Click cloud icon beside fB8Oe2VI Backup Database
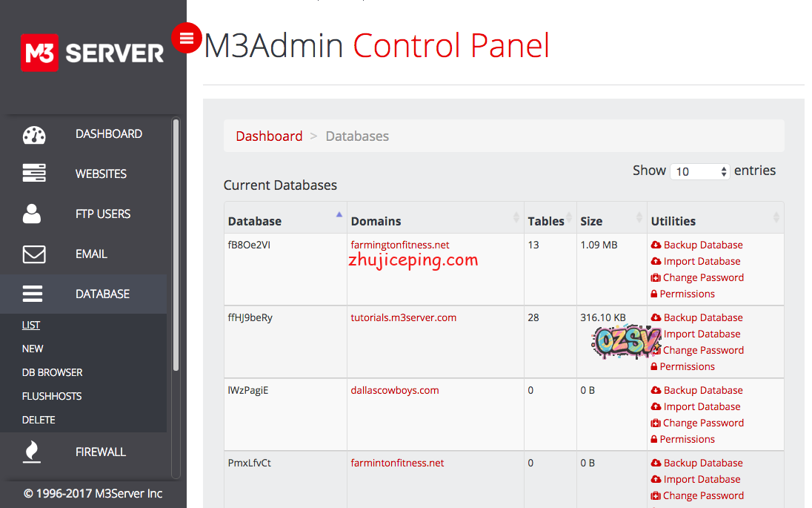The image size is (812, 508). coord(656,245)
